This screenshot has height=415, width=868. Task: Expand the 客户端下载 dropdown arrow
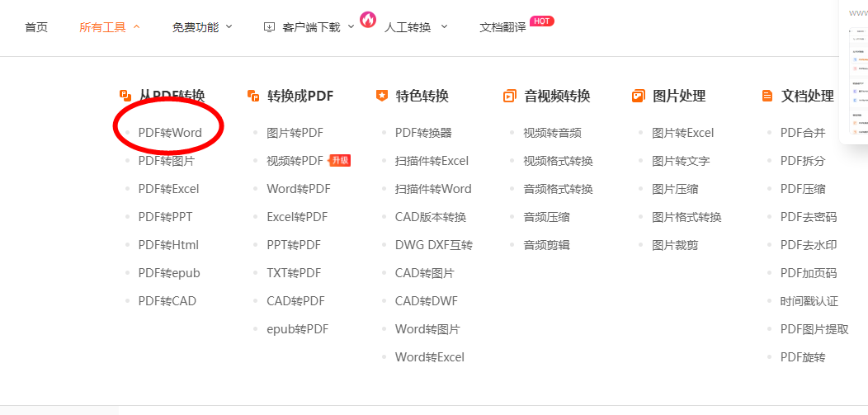[x=351, y=26]
